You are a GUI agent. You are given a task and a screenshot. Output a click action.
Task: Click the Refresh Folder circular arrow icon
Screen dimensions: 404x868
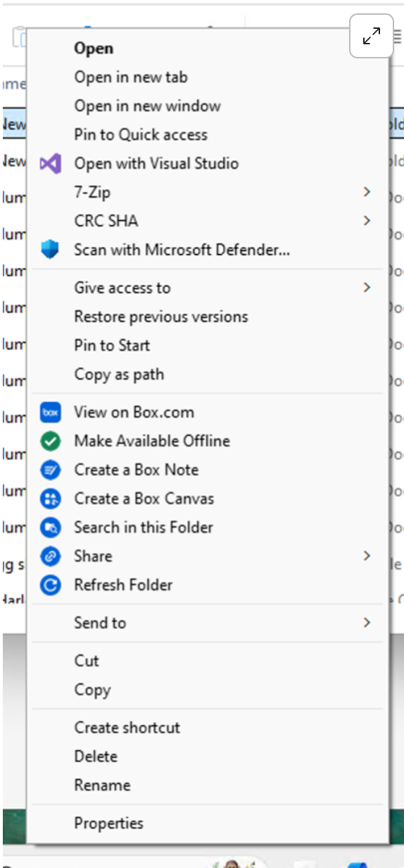tap(50, 585)
